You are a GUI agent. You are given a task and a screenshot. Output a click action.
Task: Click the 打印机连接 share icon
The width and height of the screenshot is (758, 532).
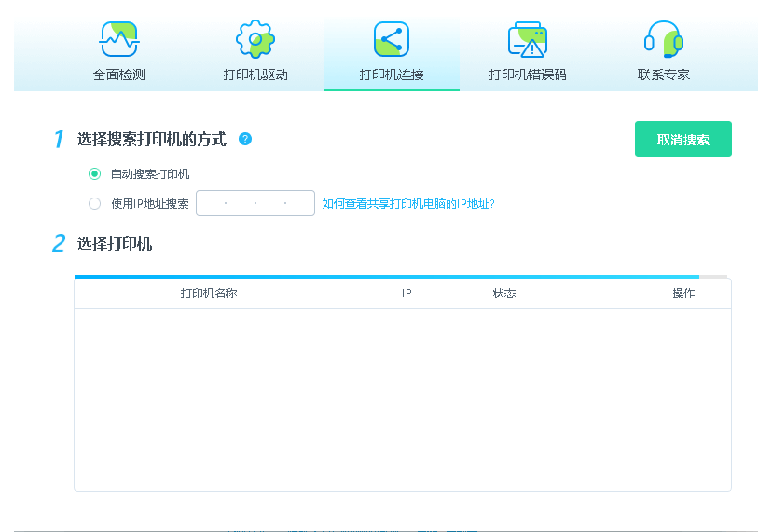[x=392, y=39]
